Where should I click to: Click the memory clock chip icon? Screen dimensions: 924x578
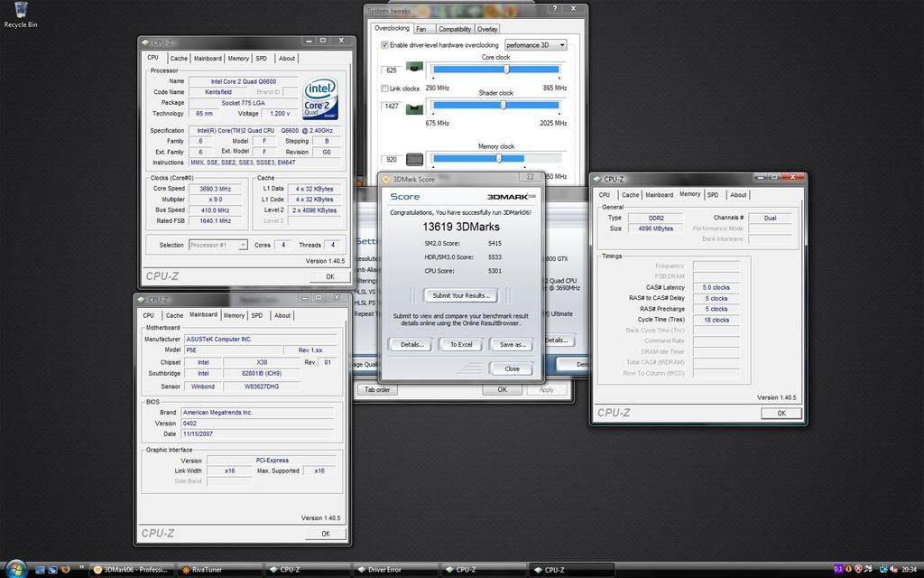point(414,159)
